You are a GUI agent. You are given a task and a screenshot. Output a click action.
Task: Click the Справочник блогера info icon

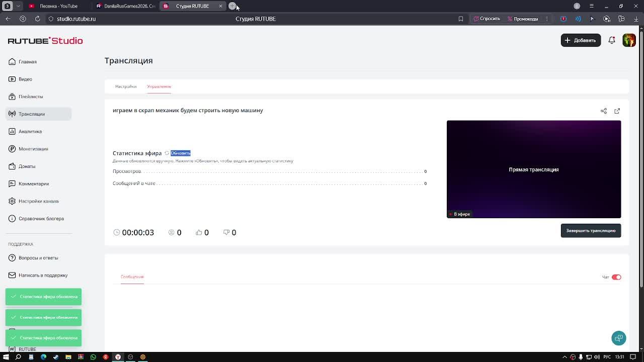(12, 219)
